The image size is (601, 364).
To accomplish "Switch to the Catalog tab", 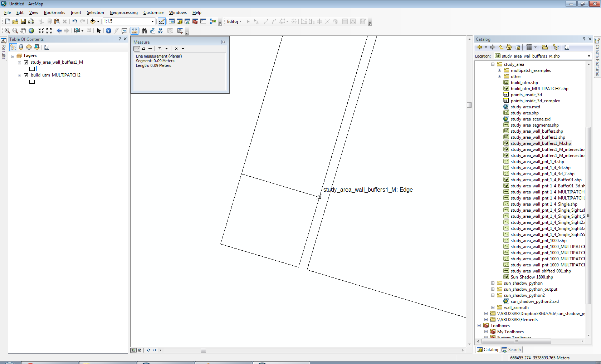I will tap(488, 350).
